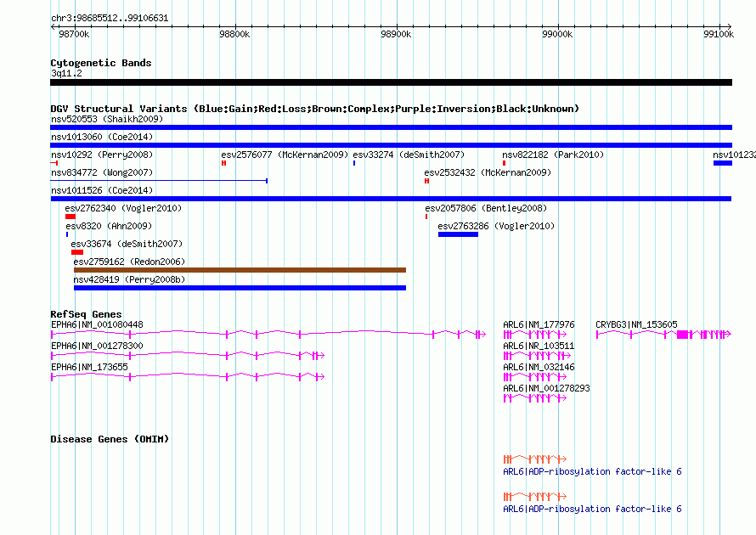
Task: Click the Disease Genes (OMIM) track title
Action: [x=110, y=439]
